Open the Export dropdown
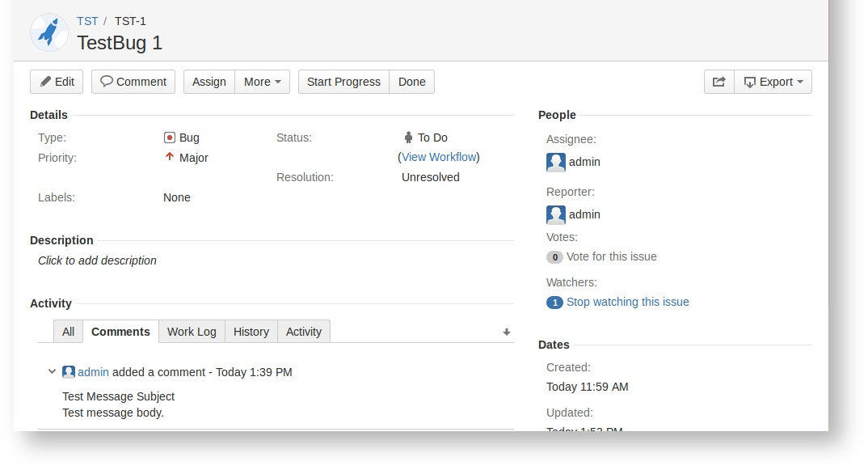This screenshot has height=470, width=868. point(773,81)
